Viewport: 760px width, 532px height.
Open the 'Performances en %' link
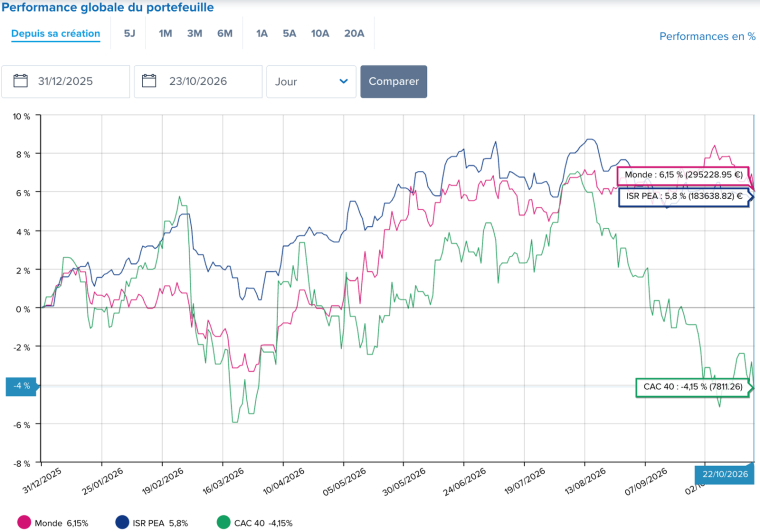707,36
